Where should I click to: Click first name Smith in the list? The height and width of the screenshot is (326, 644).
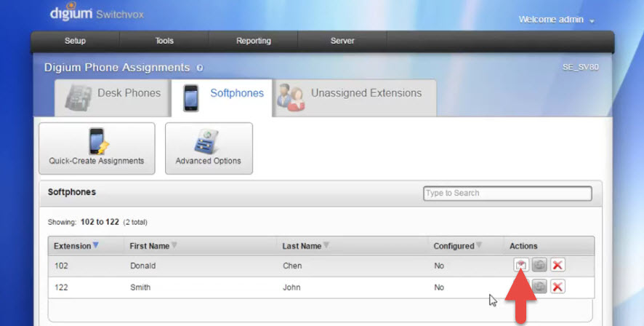140,287
